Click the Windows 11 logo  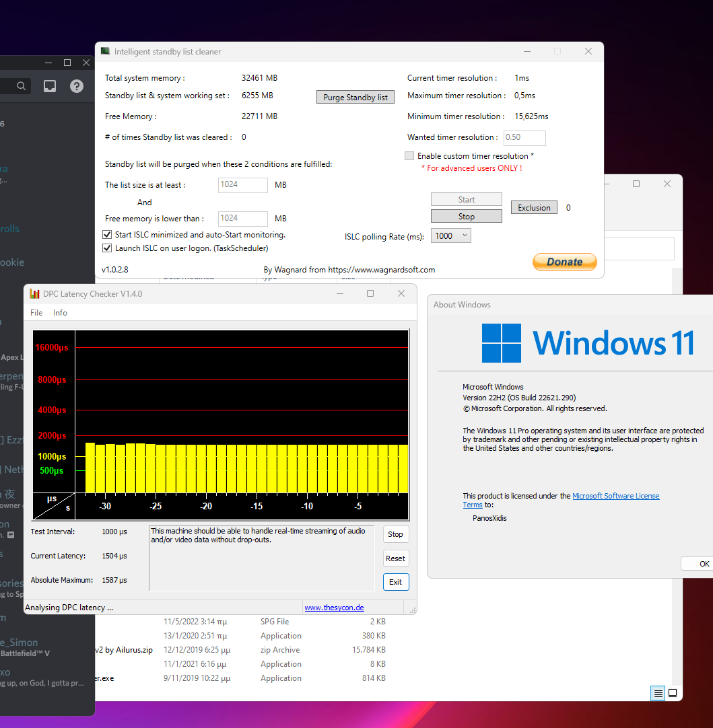click(x=588, y=343)
